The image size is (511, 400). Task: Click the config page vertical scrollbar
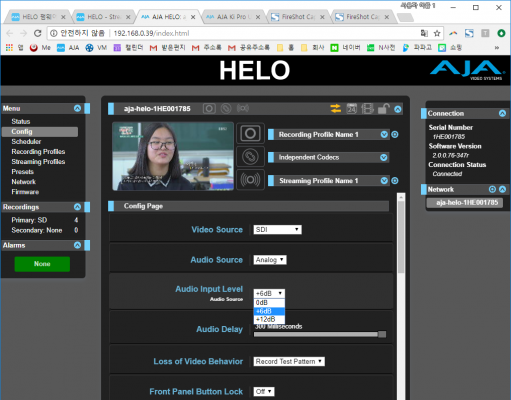point(401,237)
